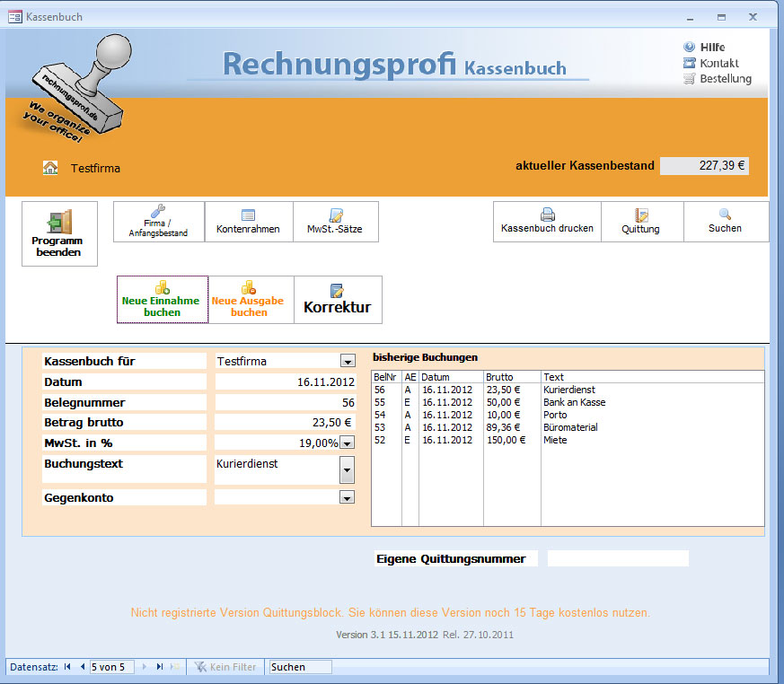
Task: Click the aktueller Kassenbestand value 227,39 €
Action: pos(704,165)
